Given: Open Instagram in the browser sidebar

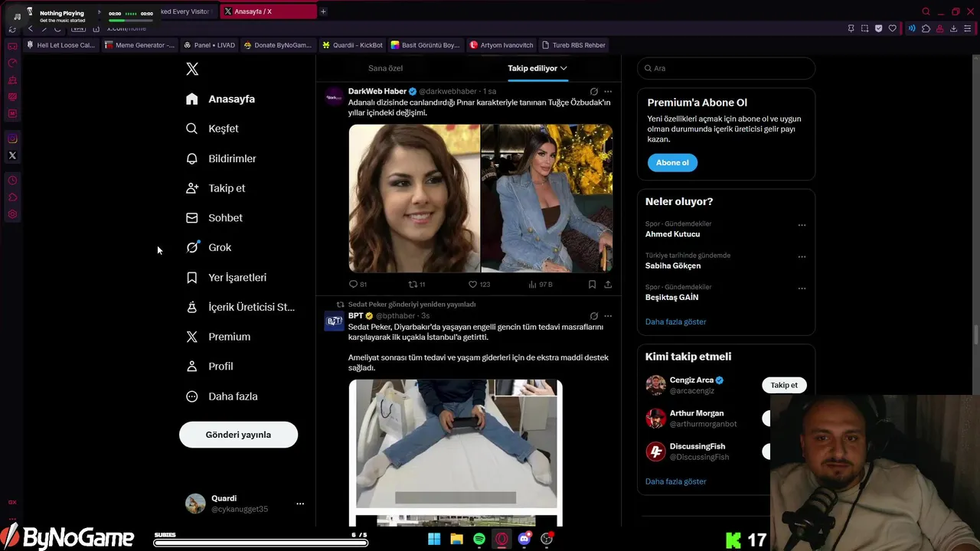Looking at the screenshot, I should tap(12, 139).
